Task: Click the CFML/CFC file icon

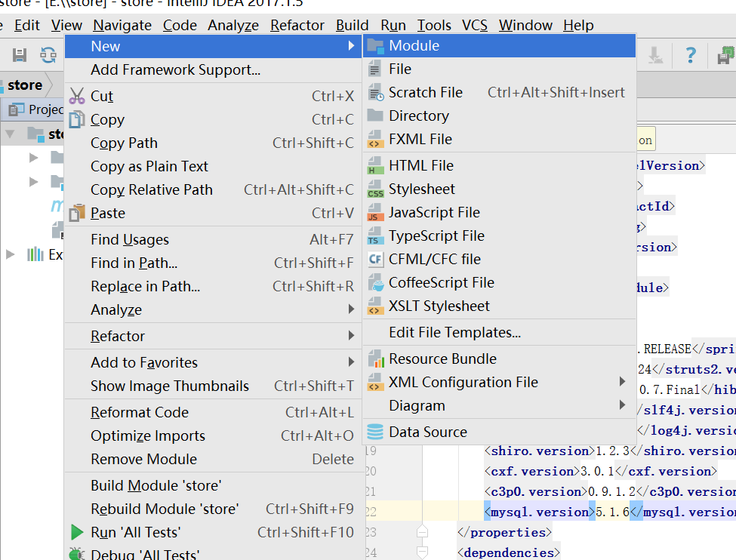Action: tap(375, 259)
